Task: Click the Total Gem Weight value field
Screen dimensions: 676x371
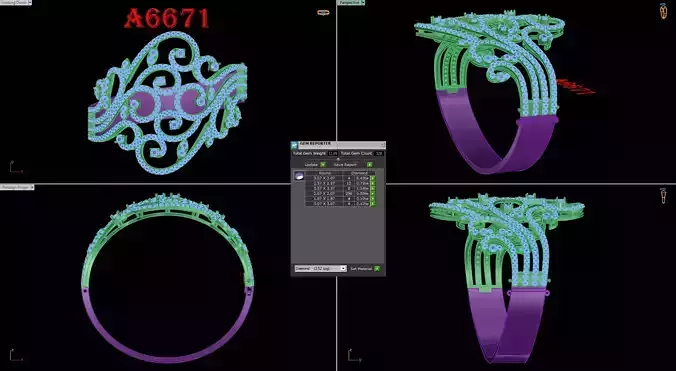Action: 333,153
